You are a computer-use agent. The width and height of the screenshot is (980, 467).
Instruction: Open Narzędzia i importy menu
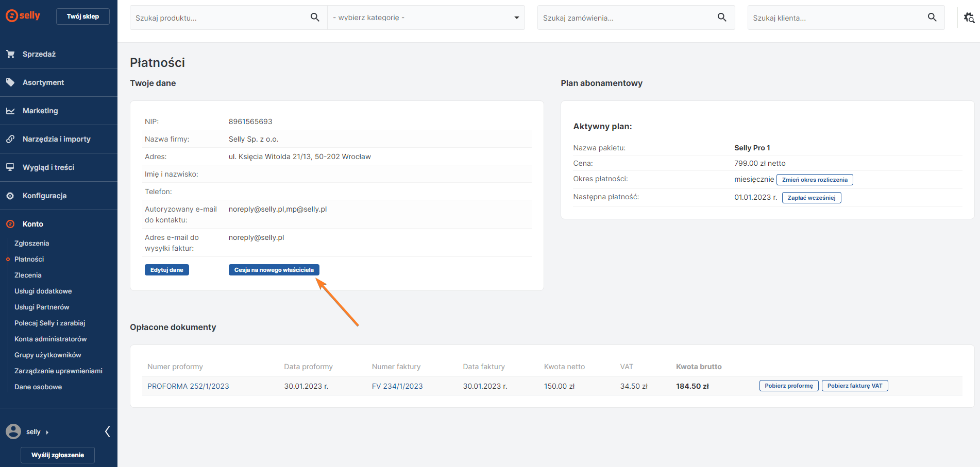pyautogui.click(x=56, y=139)
